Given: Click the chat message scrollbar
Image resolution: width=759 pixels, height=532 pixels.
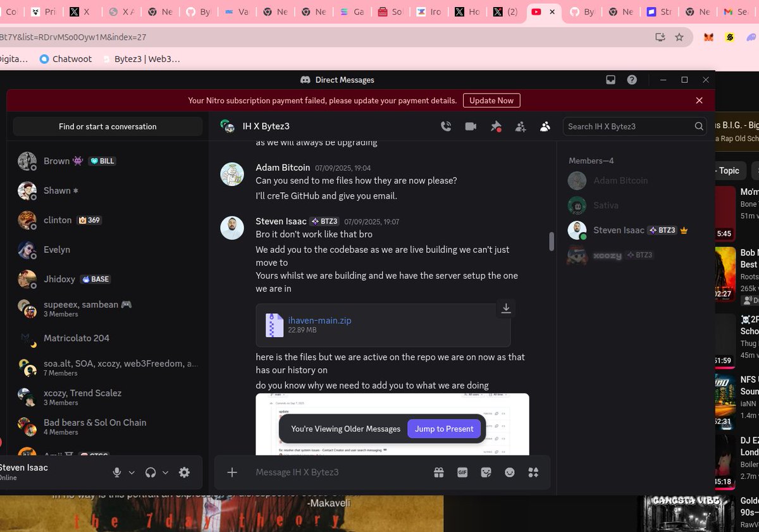Looking at the screenshot, I should click(552, 241).
